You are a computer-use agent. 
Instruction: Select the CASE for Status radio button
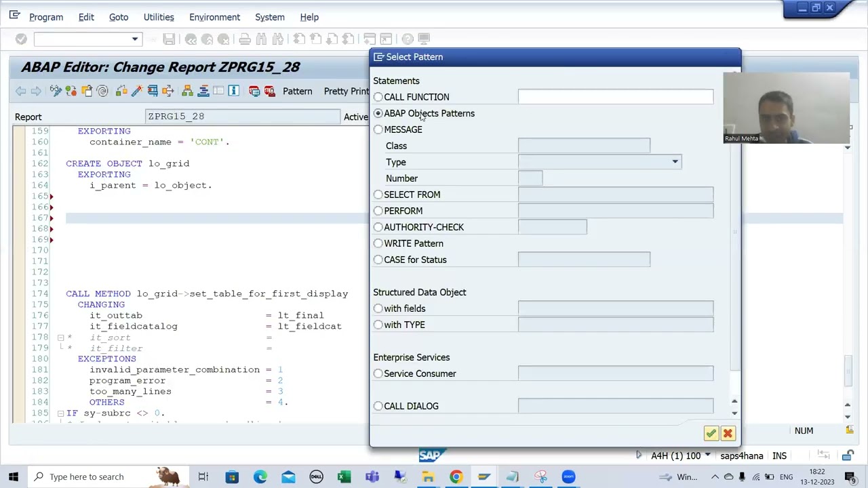(378, 260)
